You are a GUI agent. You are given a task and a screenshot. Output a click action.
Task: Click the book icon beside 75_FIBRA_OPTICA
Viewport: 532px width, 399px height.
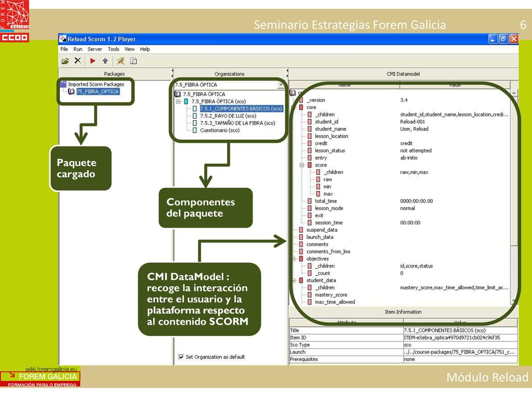[x=71, y=91]
